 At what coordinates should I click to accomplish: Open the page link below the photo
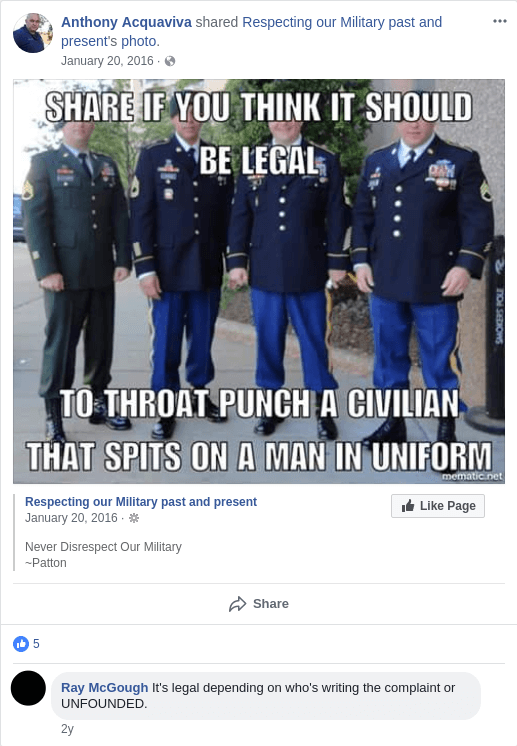tap(141, 501)
